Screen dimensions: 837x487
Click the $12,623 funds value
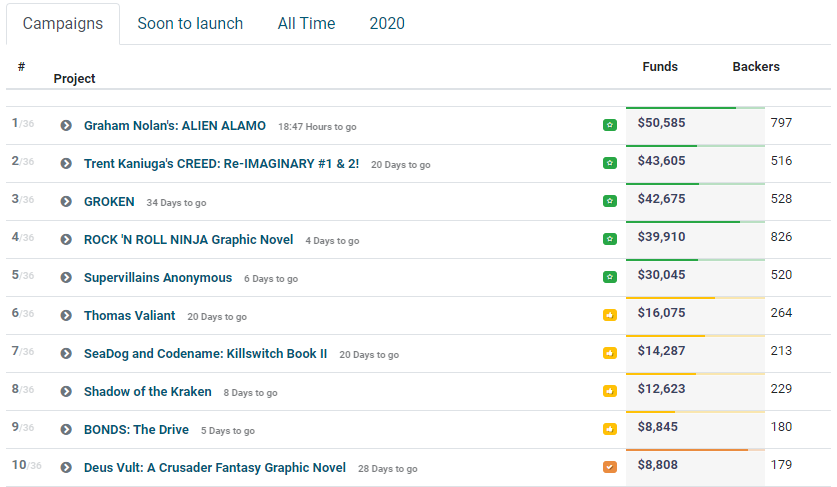661,389
